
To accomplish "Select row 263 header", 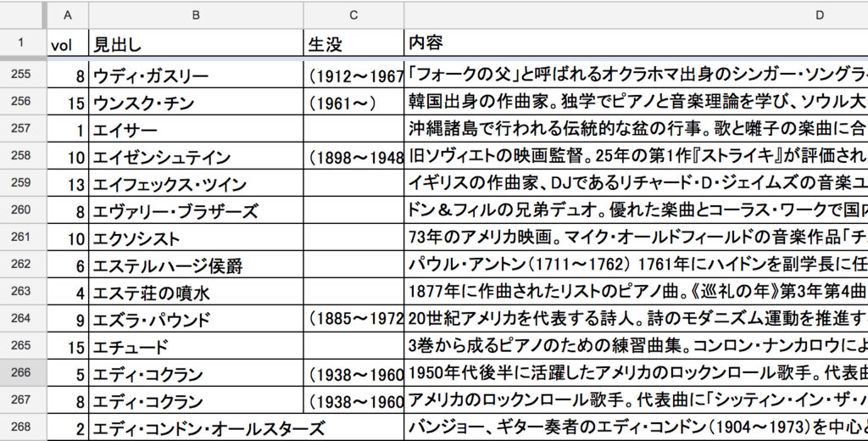I will coord(21,292).
